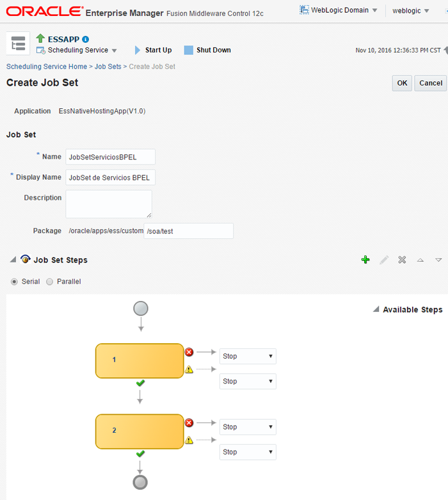The image size is (448, 500).
Task: Click the pencil edit step icon
Action: point(384,260)
